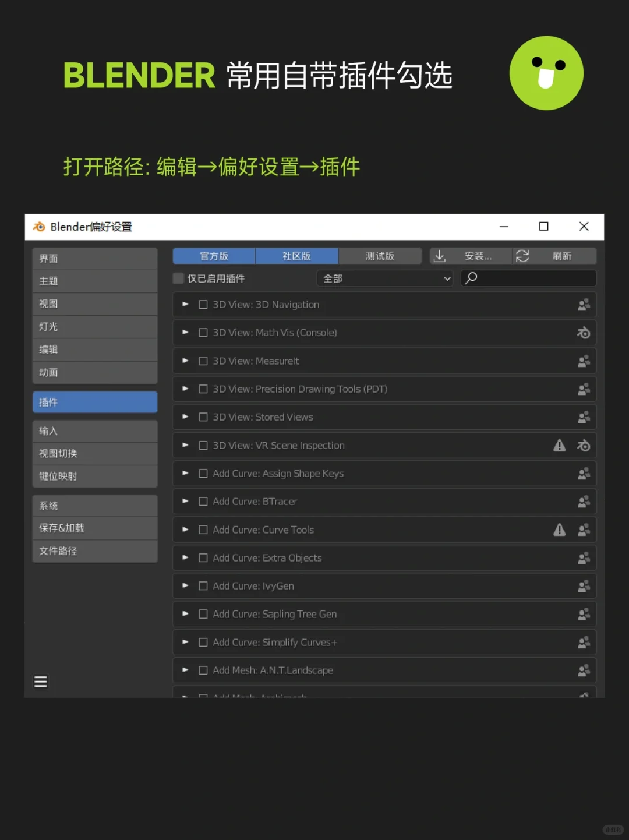This screenshot has width=629, height=840.
Task: Click the 刷新 button label
Action: click(562, 256)
